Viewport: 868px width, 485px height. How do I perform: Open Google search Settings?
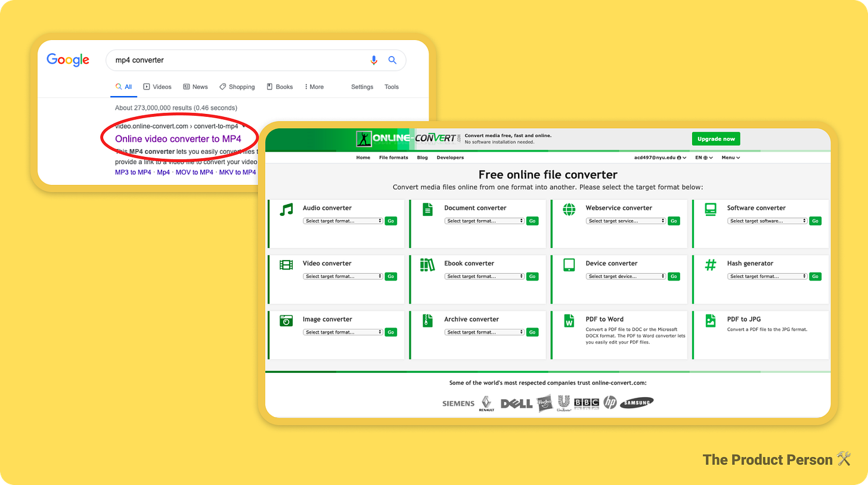click(x=362, y=87)
